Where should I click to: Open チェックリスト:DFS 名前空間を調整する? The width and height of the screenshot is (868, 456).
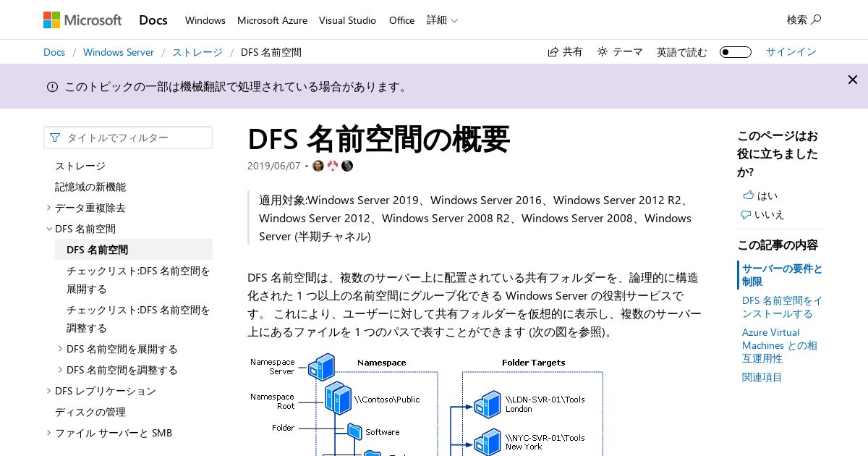point(138,319)
